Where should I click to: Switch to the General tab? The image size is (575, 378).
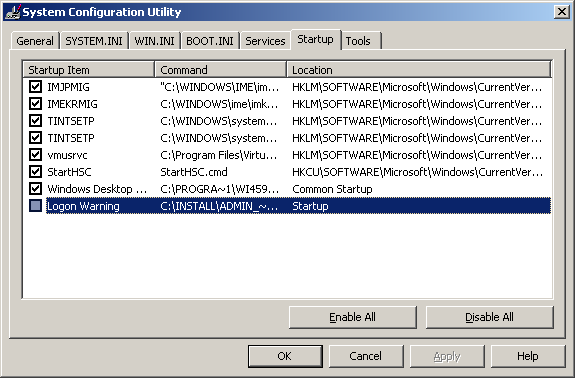35,41
